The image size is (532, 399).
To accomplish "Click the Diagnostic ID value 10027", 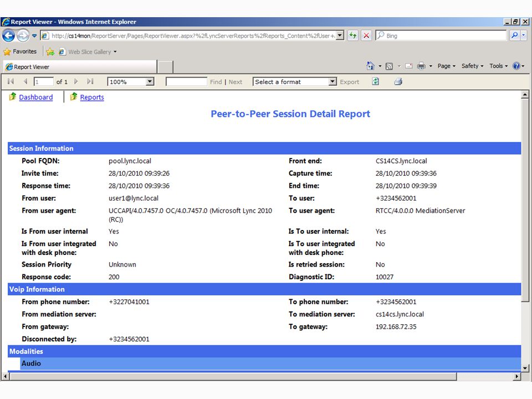I will pyautogui.click(x=385, y=277).
